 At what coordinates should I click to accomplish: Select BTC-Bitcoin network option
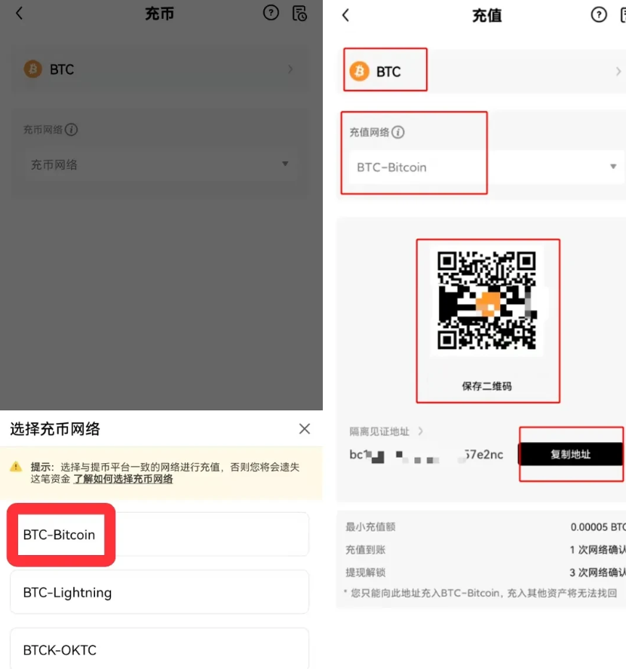pyautogui.click(x=159, y=535)
